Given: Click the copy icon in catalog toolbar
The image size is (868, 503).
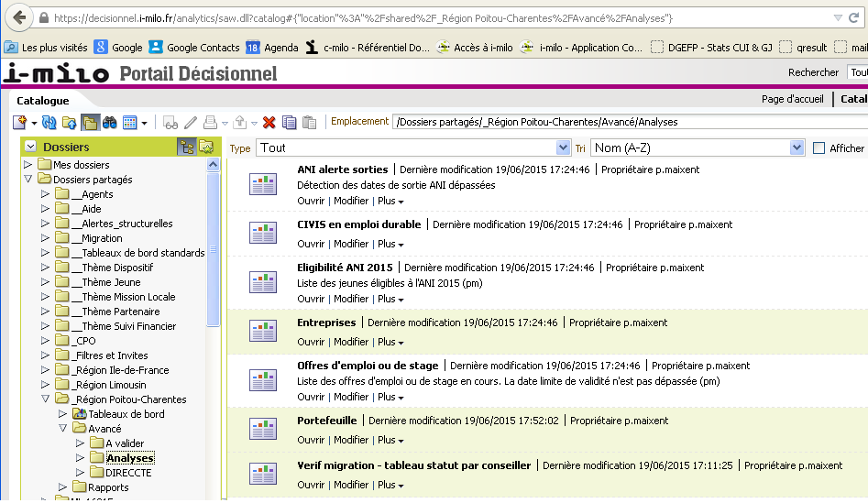Looking at the screenshot, I should click(289, 122).
